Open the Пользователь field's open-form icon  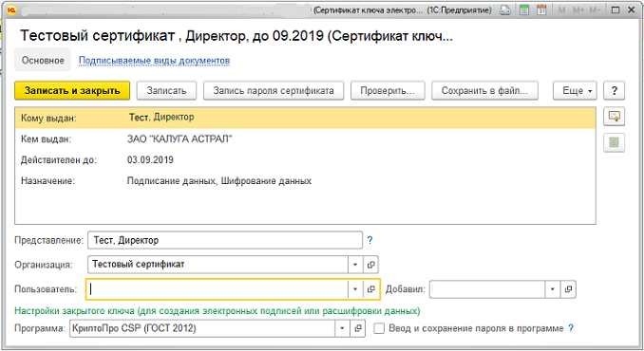coord(370,289)
